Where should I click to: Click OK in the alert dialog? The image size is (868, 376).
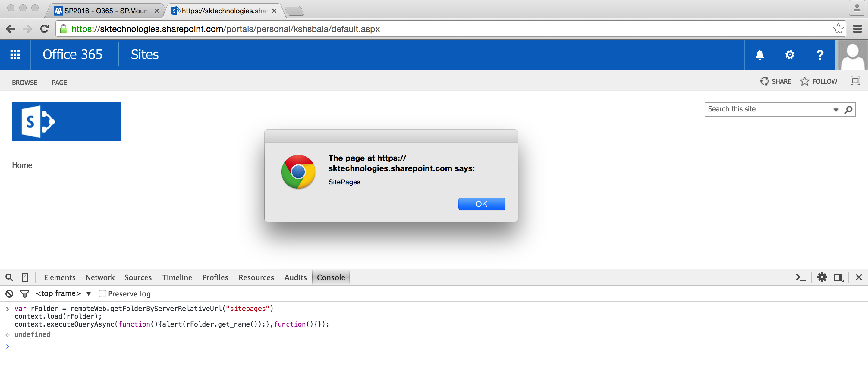482,204
